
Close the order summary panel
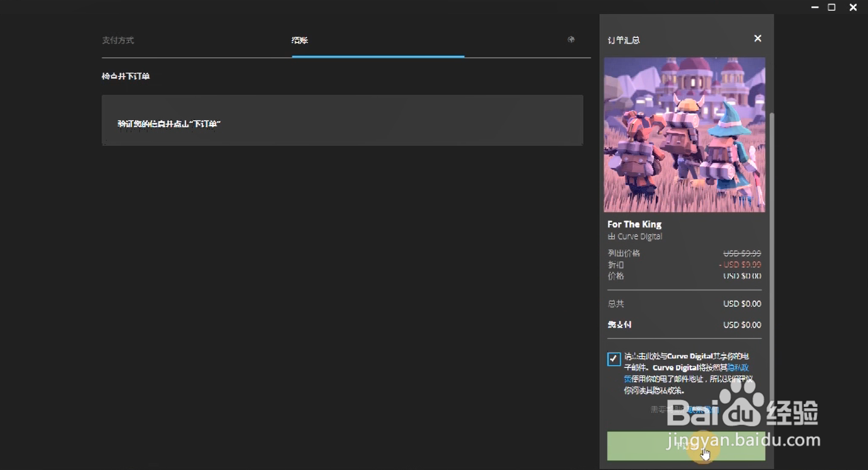pyautogui.click(x=757, y=39)
